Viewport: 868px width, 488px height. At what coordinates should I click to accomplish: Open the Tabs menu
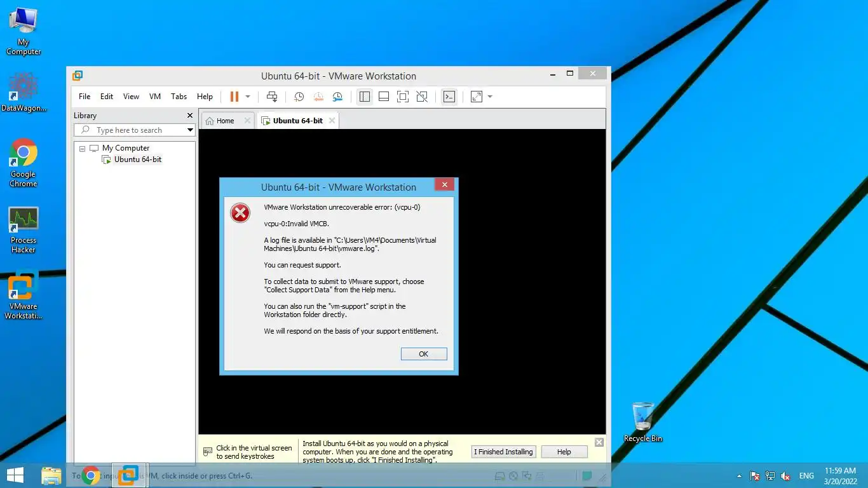(x=179, y=97)
